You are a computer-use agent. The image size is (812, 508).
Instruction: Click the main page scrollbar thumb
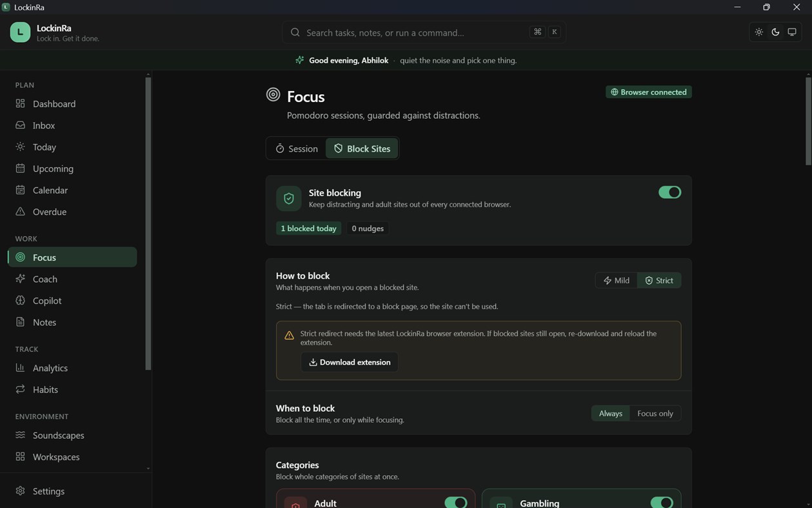tap(808, 121)
